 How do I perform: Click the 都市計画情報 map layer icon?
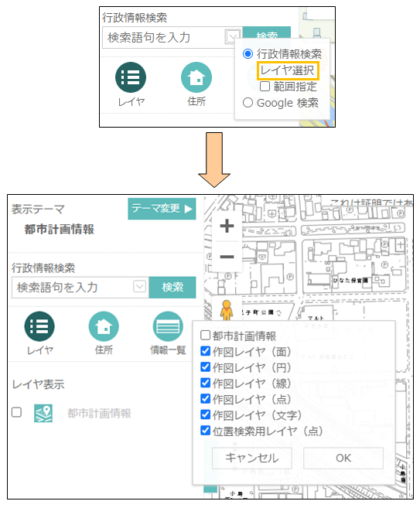[x=43, y=413]
